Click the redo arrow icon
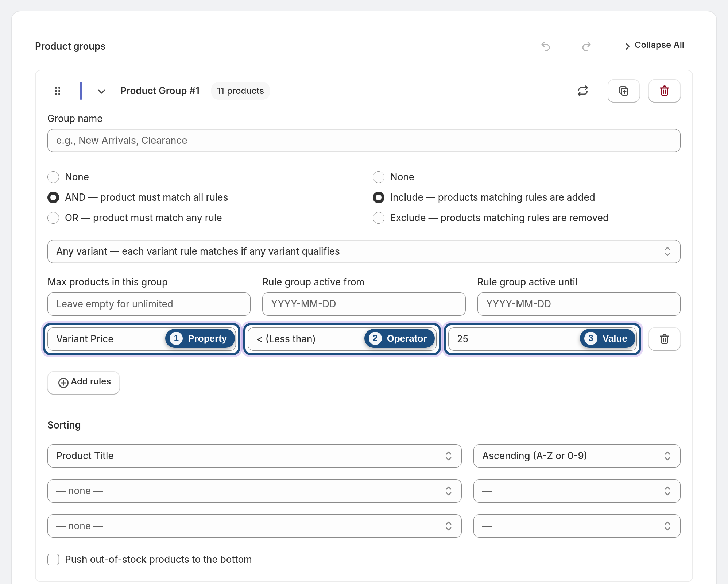728x584 pixels. coord(586,46)
